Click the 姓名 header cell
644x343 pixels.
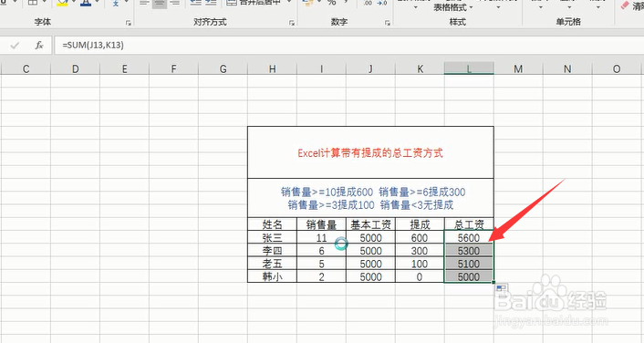[x=273, y=224]
